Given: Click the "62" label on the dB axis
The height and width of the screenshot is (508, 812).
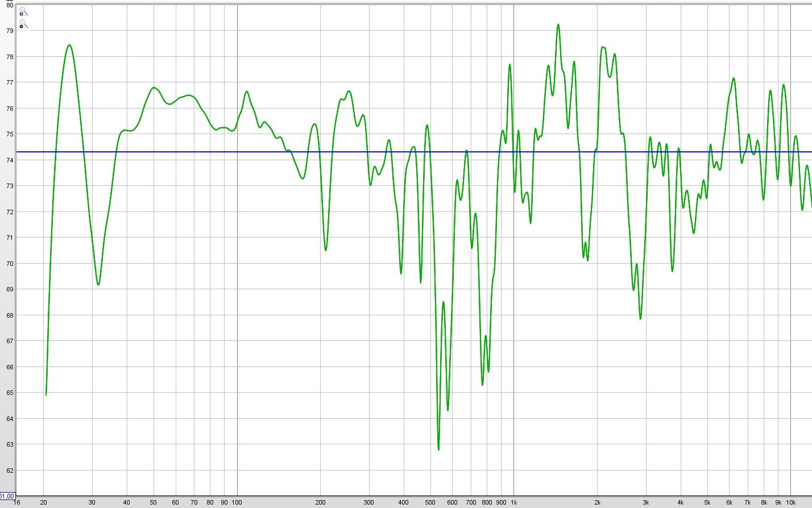Looking at the screenshot, I should click(x=10, y=470).
